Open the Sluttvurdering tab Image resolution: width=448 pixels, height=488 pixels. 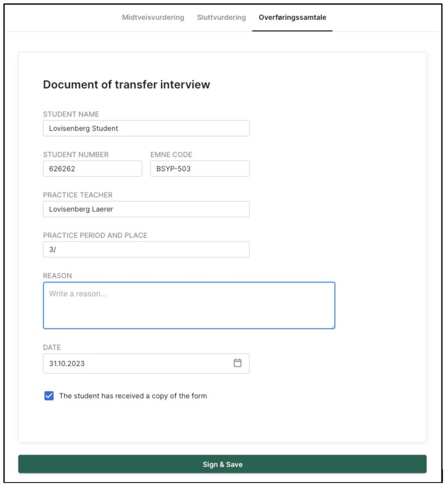[x=221, y=18]
